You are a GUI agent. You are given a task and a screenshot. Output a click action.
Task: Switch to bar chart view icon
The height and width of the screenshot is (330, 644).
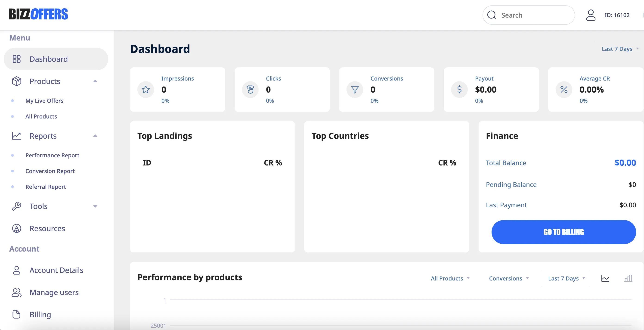628,278
